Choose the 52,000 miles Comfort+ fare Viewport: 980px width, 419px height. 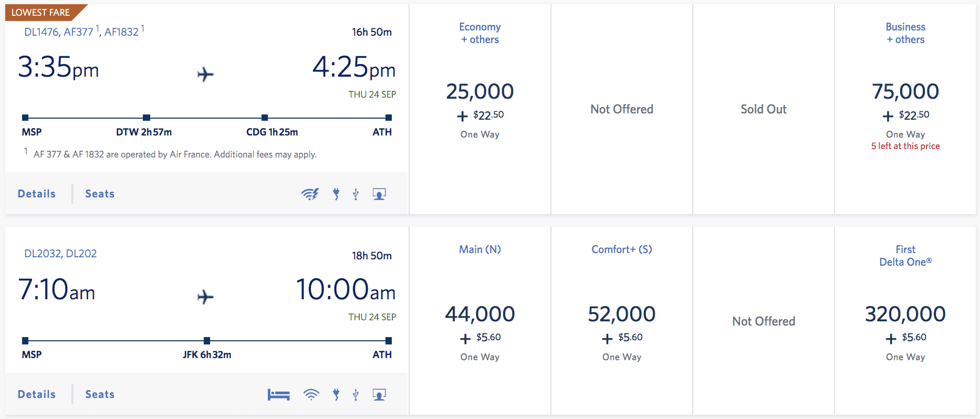pos(621,315)
